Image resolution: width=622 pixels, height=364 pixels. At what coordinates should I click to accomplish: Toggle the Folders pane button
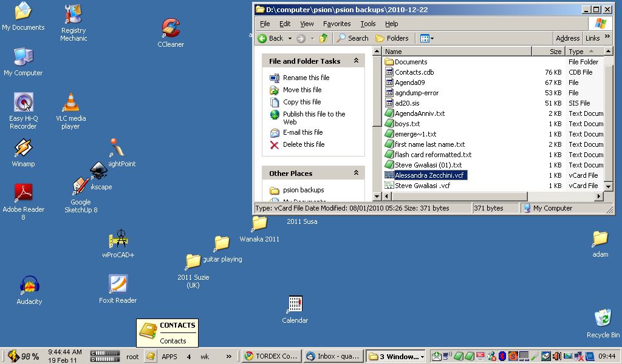point(392,38)
